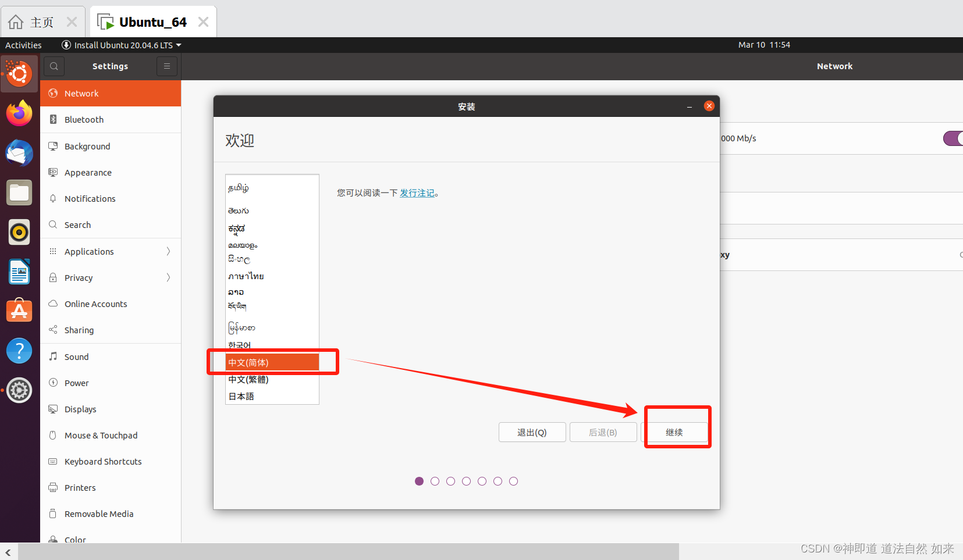Click the Bluetooth icon in sidebar
The height and width of the screenshot is (560, 963).
(x=53, y=119)
